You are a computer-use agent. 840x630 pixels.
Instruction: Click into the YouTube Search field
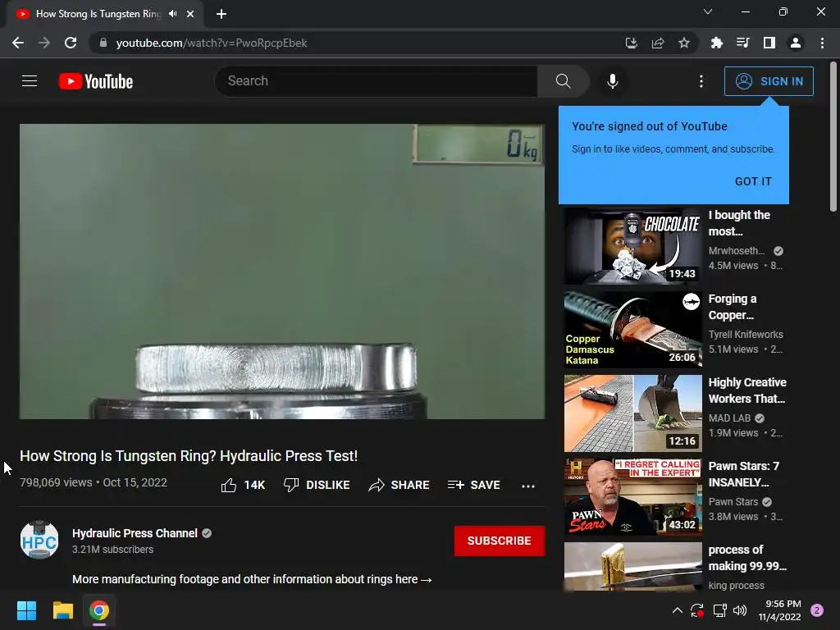[x=376, y=81]
